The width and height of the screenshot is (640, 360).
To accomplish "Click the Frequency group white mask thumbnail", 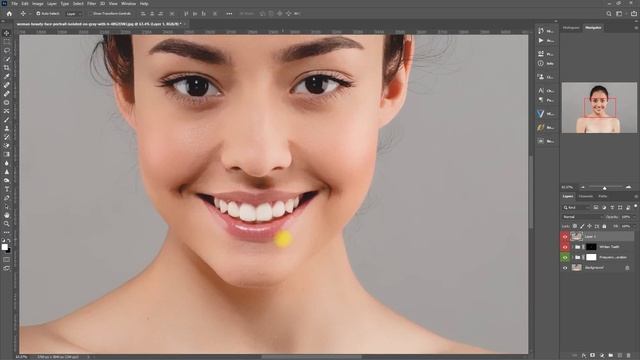I will (x=591, y=257).
